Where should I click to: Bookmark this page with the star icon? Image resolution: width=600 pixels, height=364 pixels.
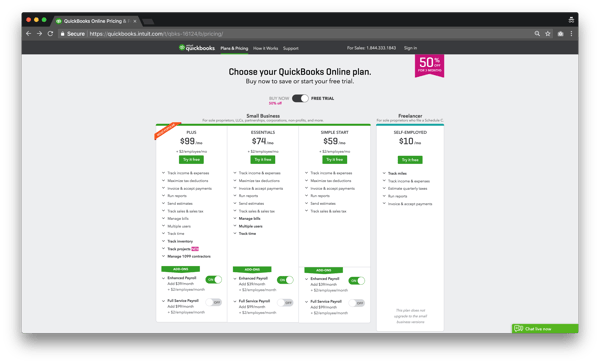click(x=548, y=34)
